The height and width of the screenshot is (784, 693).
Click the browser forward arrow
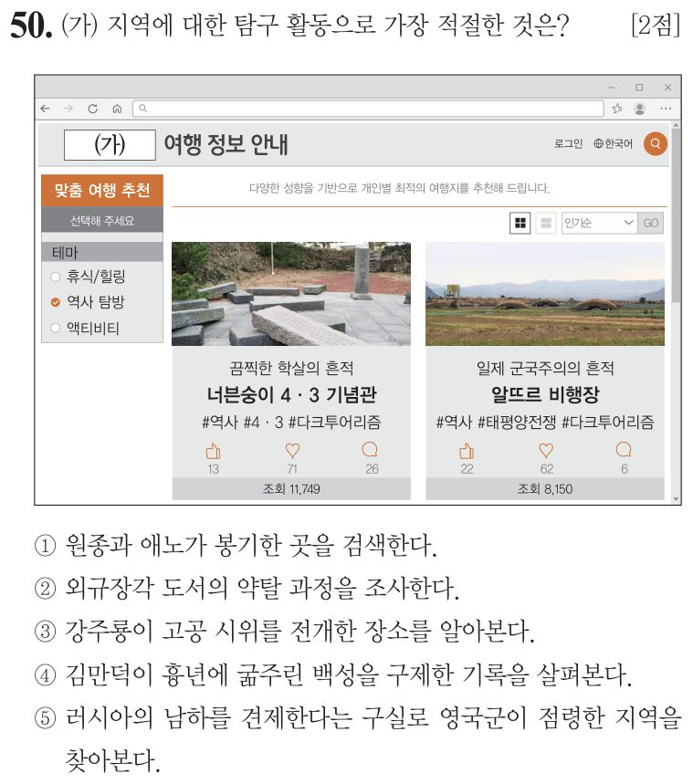click(68, 109)
